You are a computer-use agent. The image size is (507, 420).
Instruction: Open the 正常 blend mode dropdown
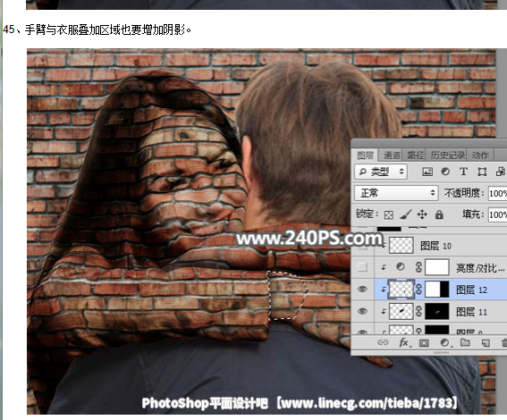click(x=396, y=193)
